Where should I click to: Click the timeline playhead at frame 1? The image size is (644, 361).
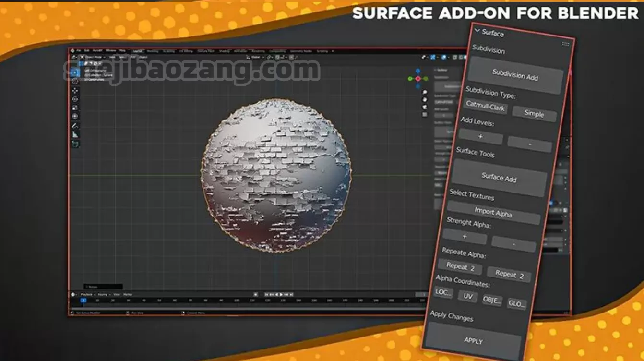[83, 301]
